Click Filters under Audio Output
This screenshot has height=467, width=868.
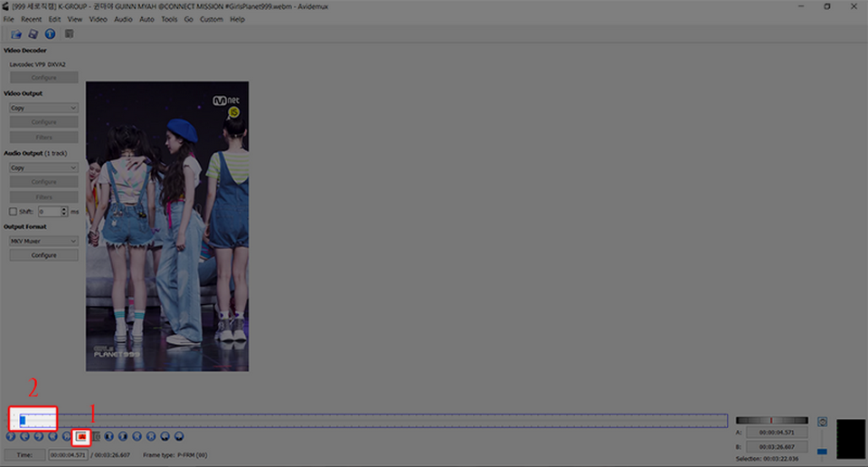pos(43,197)
